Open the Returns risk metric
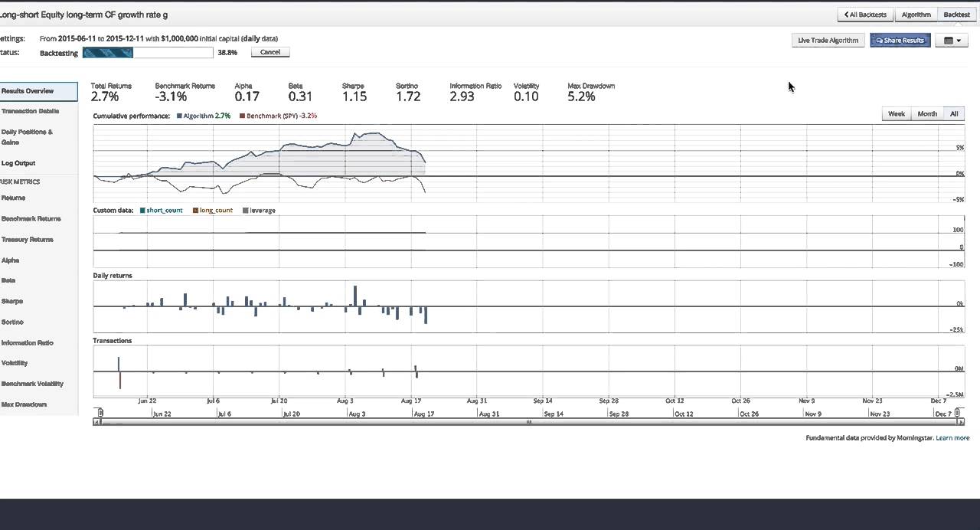 tap(13, 198)
